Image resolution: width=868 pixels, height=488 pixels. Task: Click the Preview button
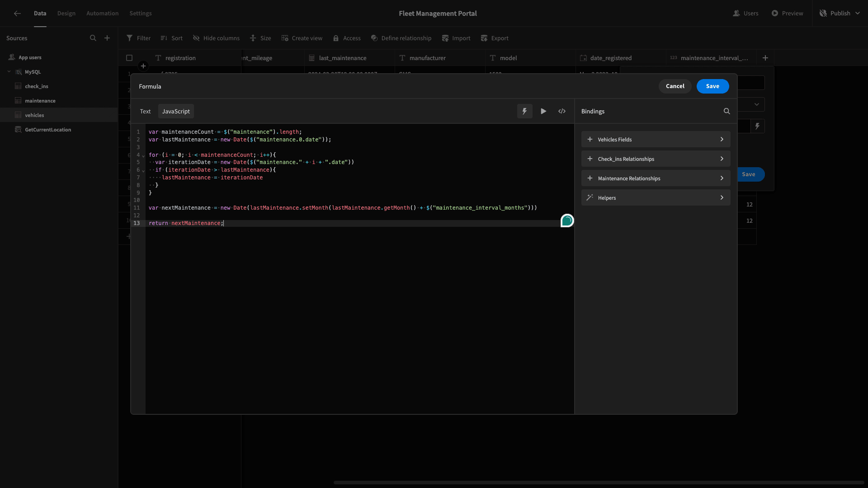[787, 14]
